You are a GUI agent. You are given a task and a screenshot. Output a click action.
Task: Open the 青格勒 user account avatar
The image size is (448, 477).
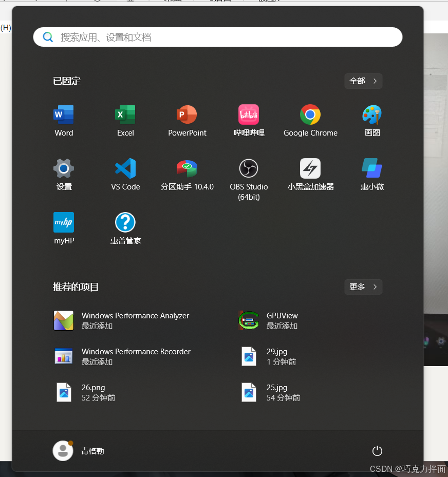pos(63,451)
